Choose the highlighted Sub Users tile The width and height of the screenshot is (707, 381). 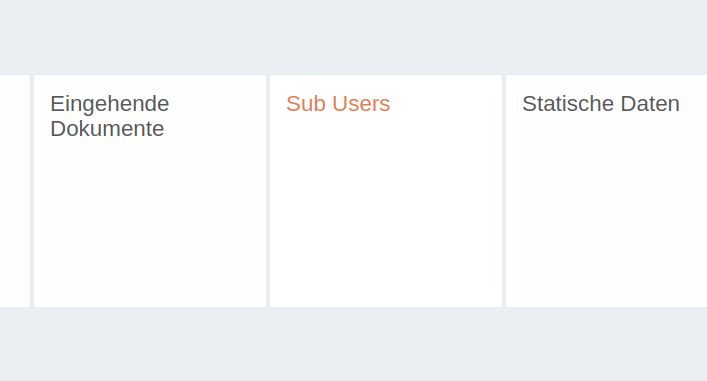pyautogui.click(x=386, y=191)
